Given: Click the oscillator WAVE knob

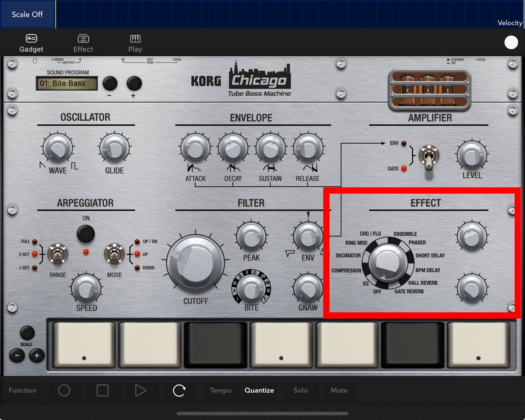Looking at the screenshot, I should 58,148.
